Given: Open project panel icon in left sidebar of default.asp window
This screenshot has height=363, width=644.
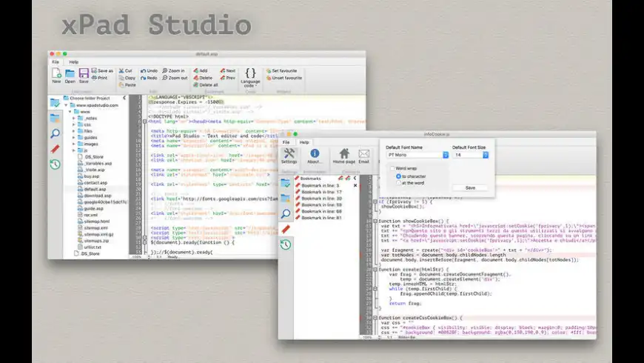Looking at the screenshot, I should tap(55, 103).
